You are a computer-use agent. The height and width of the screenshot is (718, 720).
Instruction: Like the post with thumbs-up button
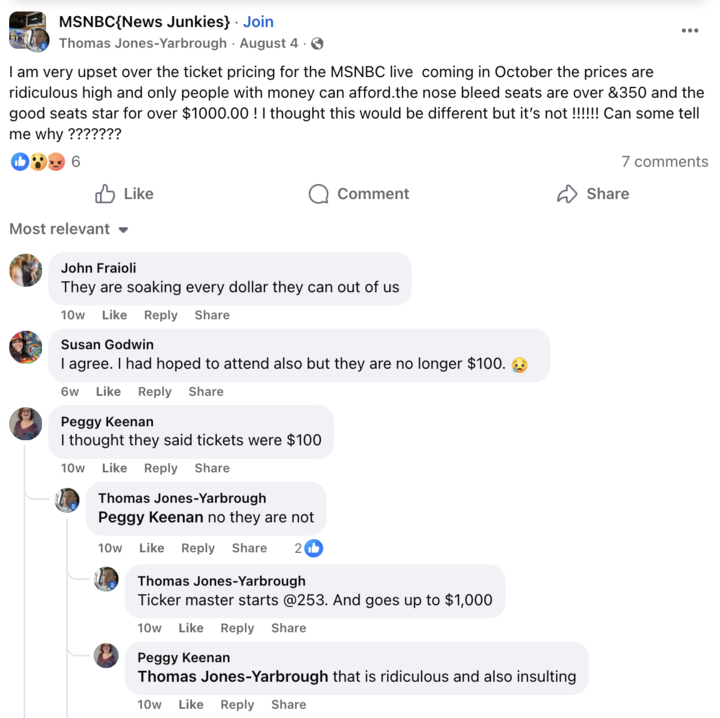(x=124, y=194)
